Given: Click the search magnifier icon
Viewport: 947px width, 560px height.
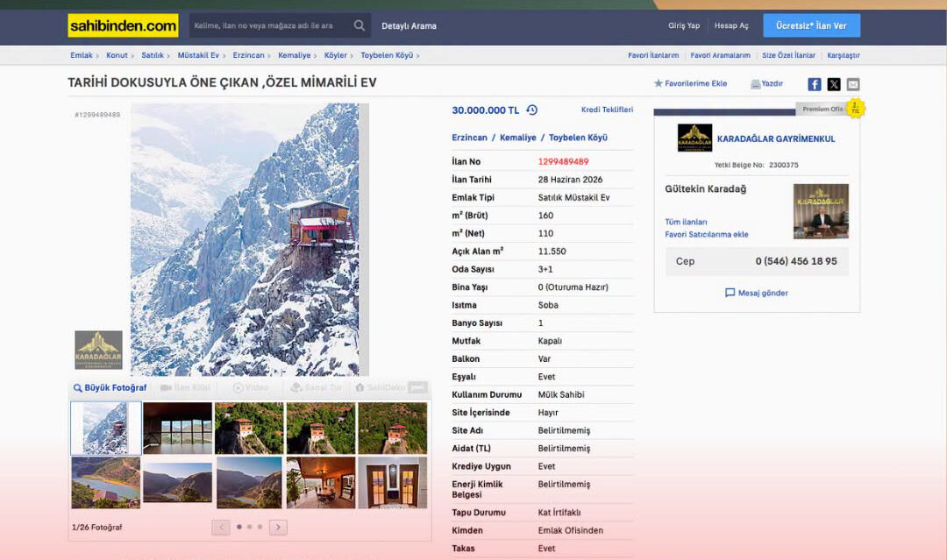Looking at the screenshot, I should [360, 25].
